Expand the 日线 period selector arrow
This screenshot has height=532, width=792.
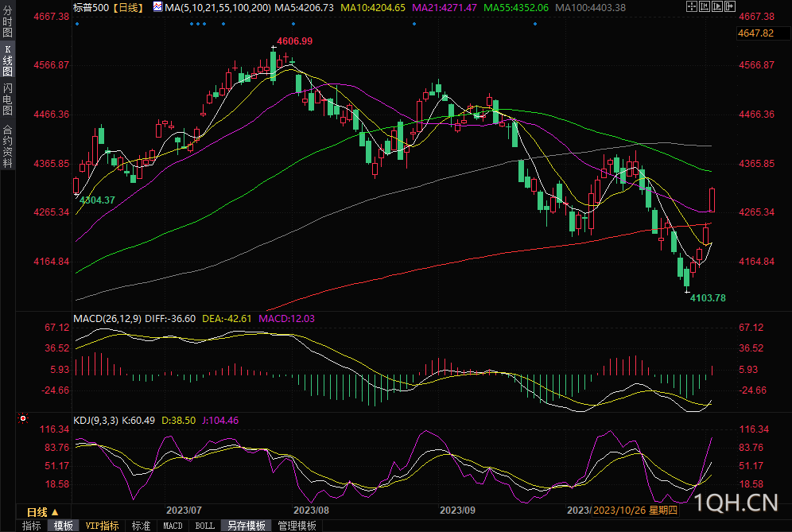click(55, 512)
